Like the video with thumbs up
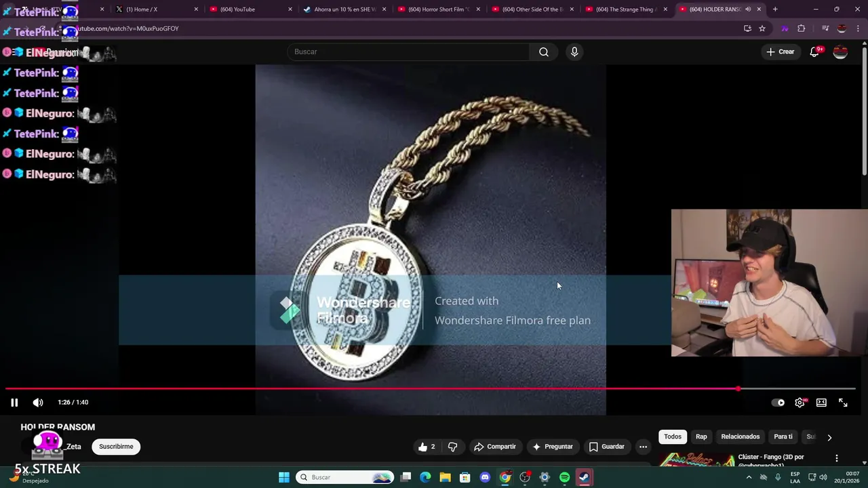Image resolution: width=868 pixels, height=488 pixels. click(x=427, y=447)
